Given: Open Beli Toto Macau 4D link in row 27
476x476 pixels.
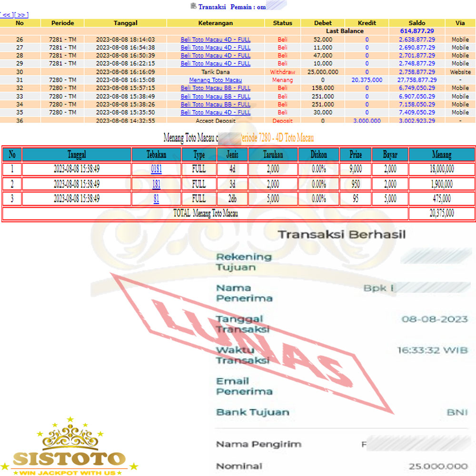Looking at the screenshot, I should (215, 48).
